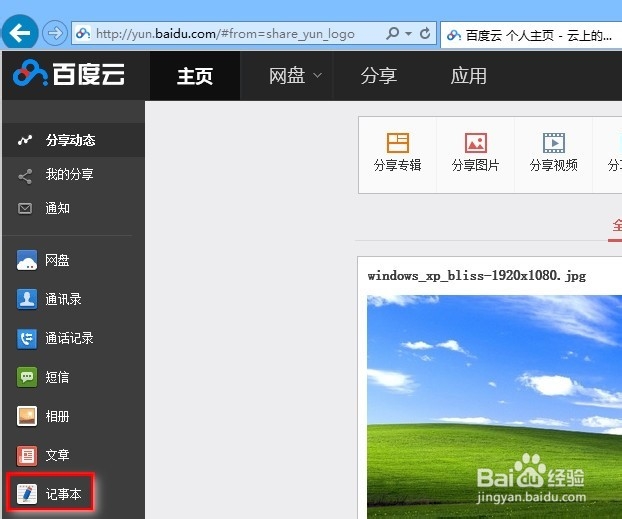Click the Windows XP bliss image thumbnail
The height and width of the screenshot is (519, 622).
pos(494,407)
